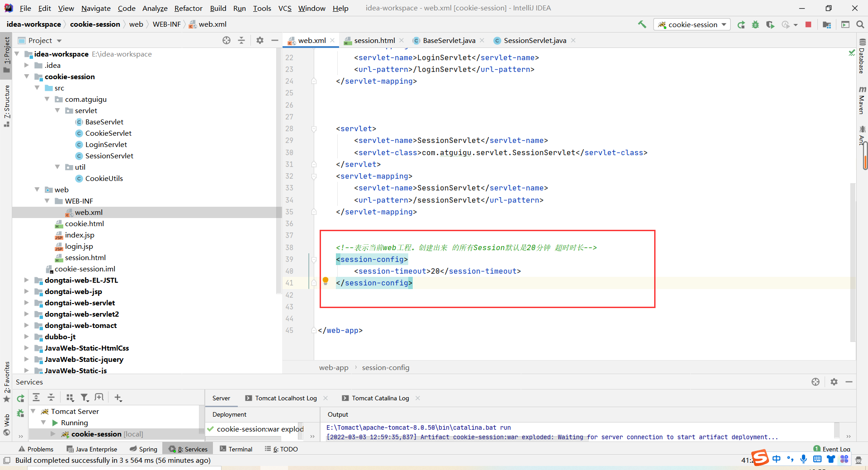This screenshot has width=868, height=470.
Task: Open the 6: TODO tool window
Action: click(281, 449)
